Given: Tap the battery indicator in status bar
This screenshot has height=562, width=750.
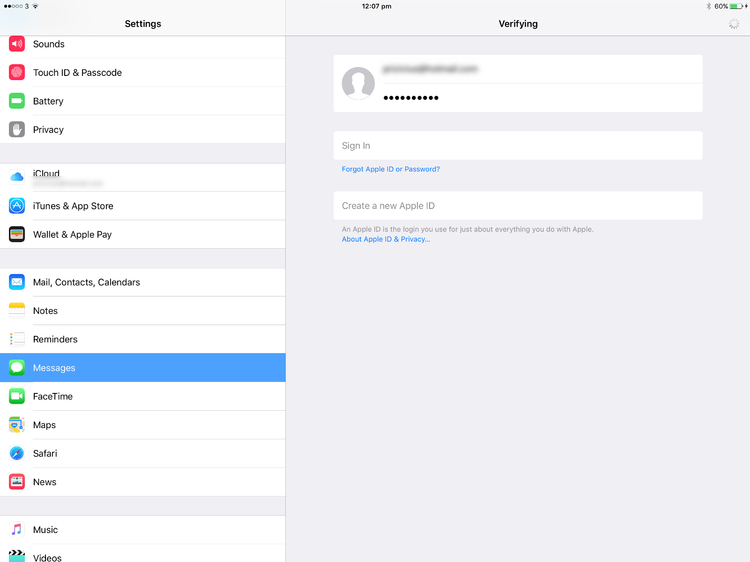Looking at the screenshot, I should pos(737,6).
